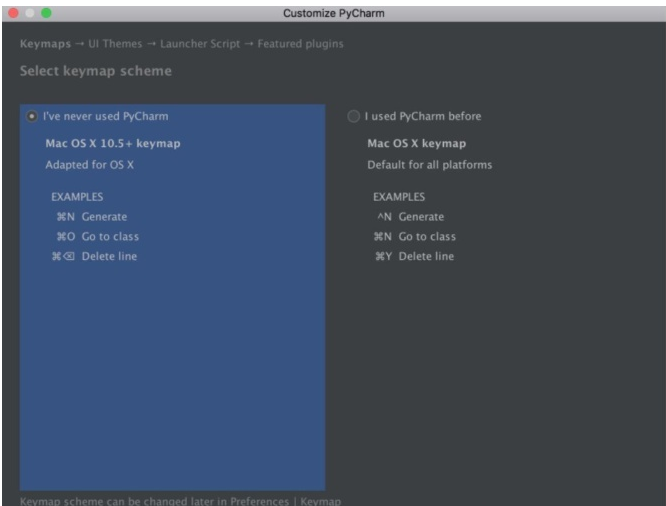666x506 pixels.
Task: Click "Default for all platforms" description
Action: [429, 164]
